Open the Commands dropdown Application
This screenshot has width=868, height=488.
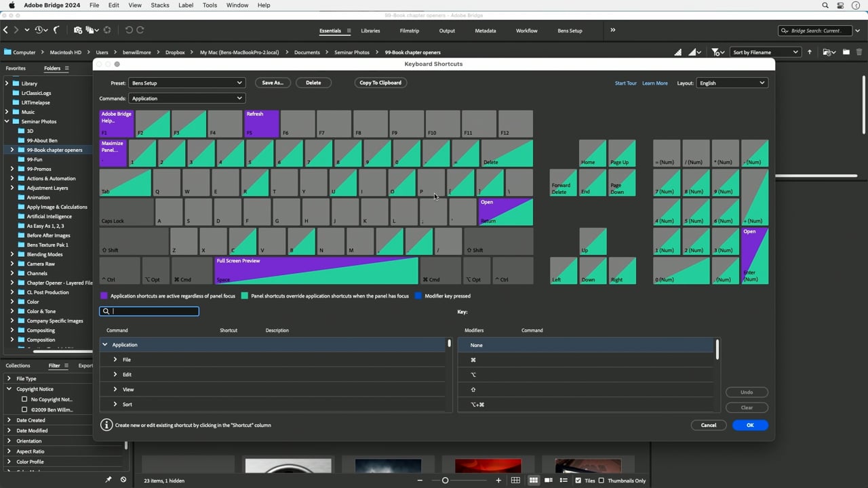tap(186, 98)
